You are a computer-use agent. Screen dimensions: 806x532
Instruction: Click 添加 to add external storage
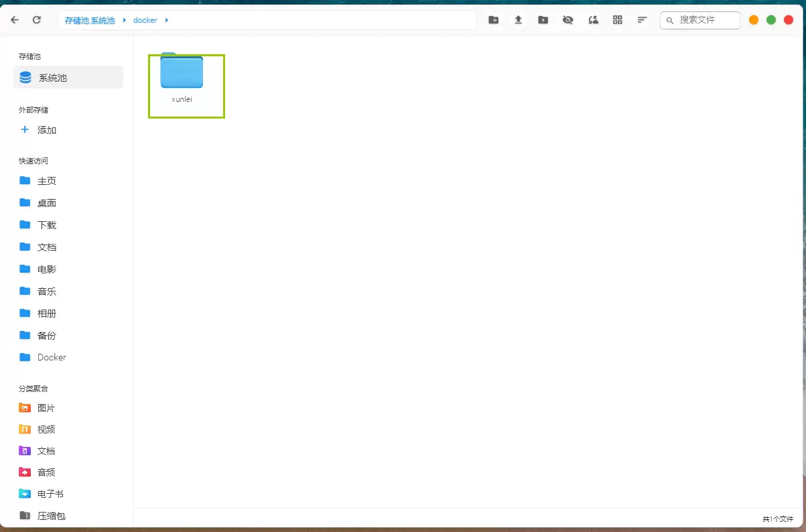click(46, 130)
